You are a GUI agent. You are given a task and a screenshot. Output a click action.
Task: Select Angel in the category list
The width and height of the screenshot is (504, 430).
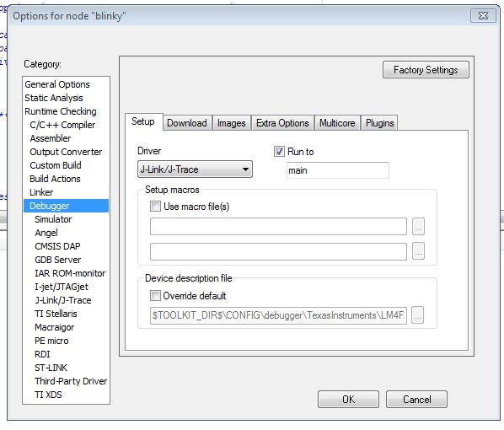click(x=66, y=233)
